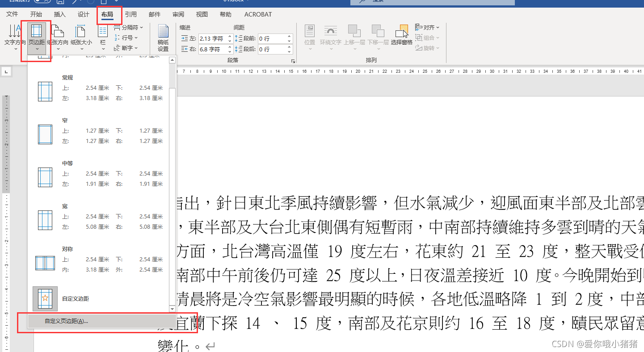Click the margins list scroll-up arrow
Viewport: 644px width, 352px height.
[172, 59]
